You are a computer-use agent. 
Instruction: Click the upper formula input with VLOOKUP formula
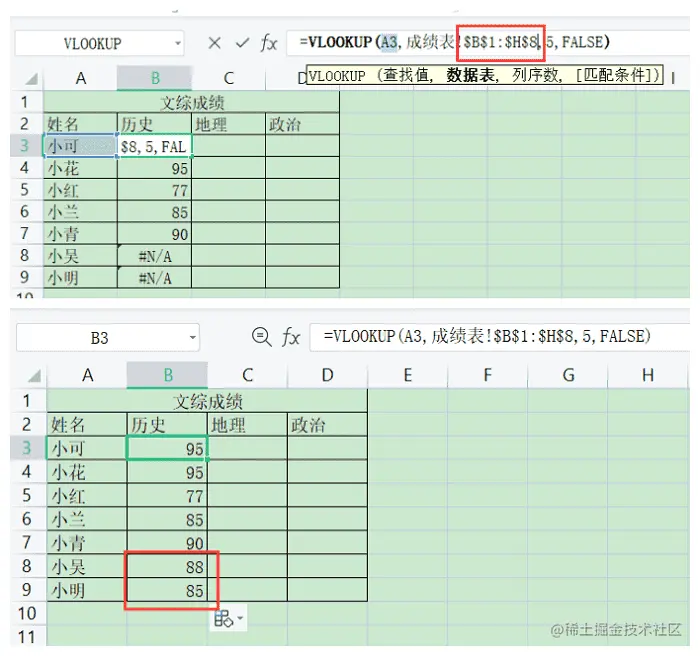(x=488, y=43)
